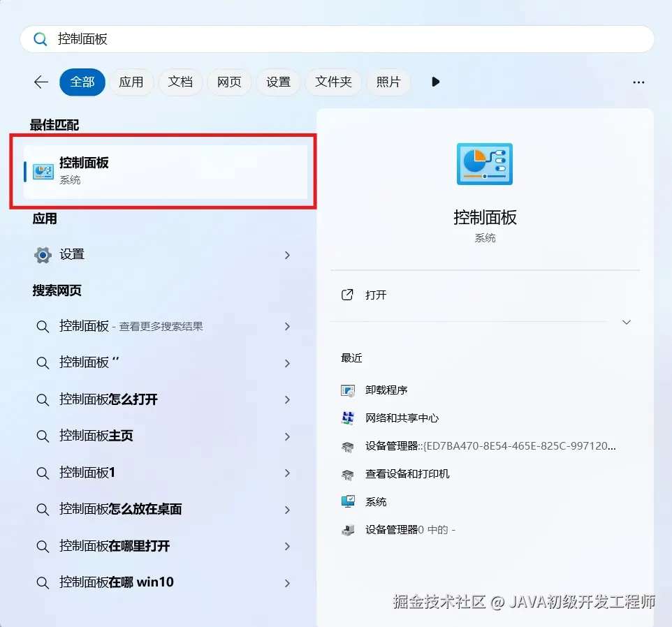Viewport: 672px width, 627px height.
Task: Select web suggestion 控制面板怎么放在桌面
Action: point(120,509)
